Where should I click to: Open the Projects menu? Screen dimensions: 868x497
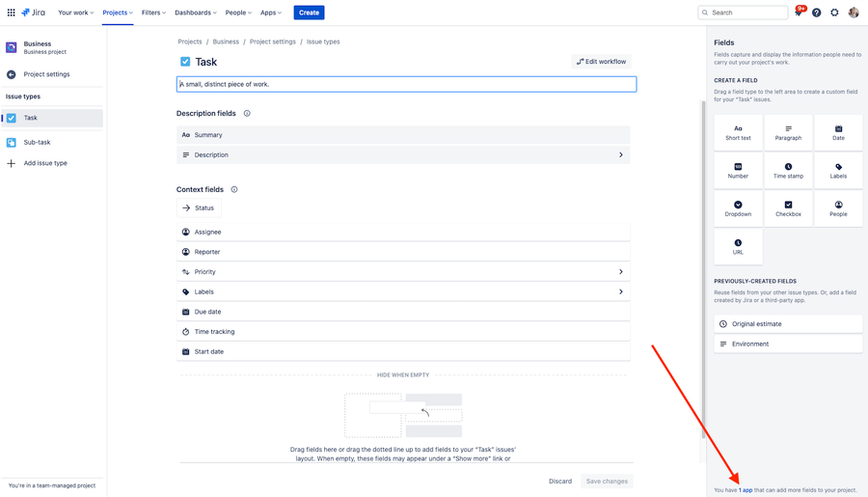click(x=118, y=13)
